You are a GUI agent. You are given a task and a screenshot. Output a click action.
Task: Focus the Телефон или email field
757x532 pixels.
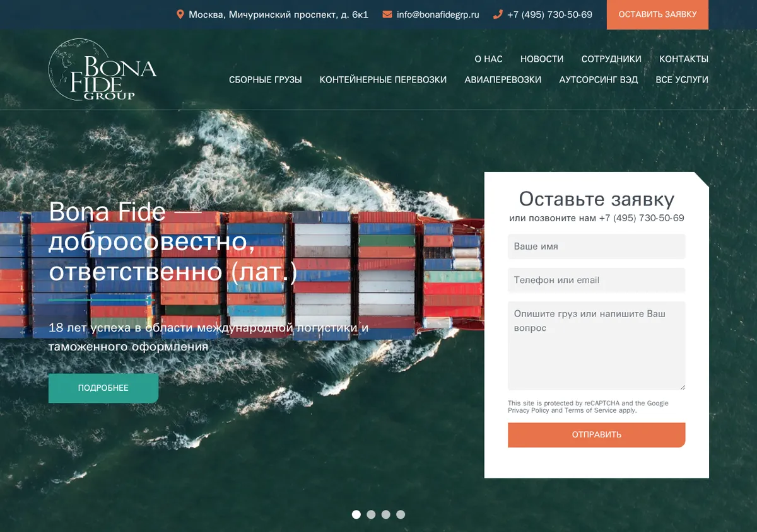597,280
